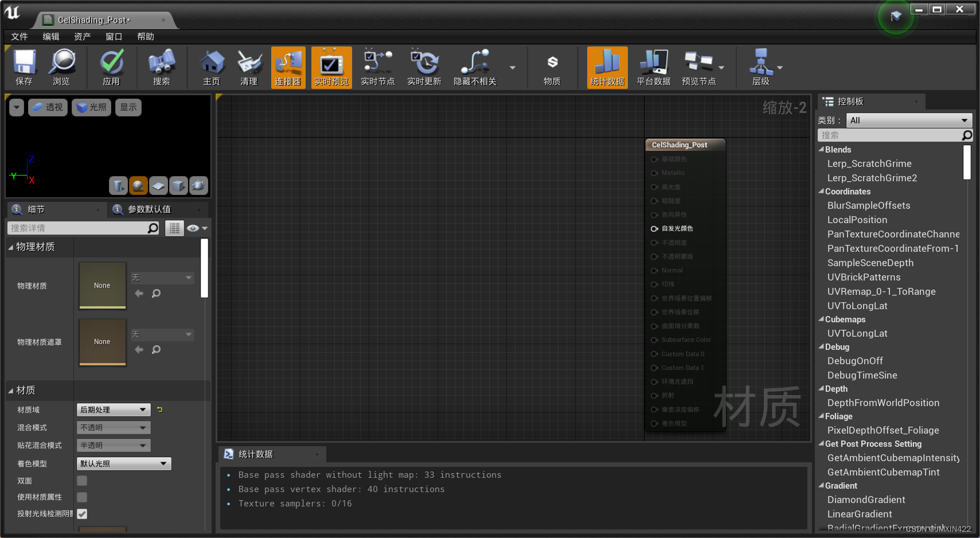Collapse the Blends category

pos(822,149)
